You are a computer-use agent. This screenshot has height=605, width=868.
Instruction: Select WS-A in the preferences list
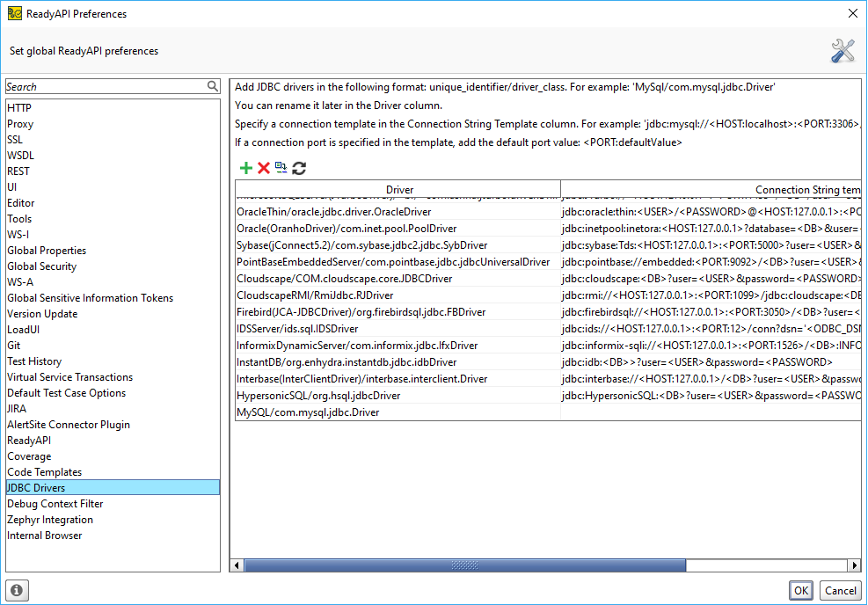(x=113, y=282)
